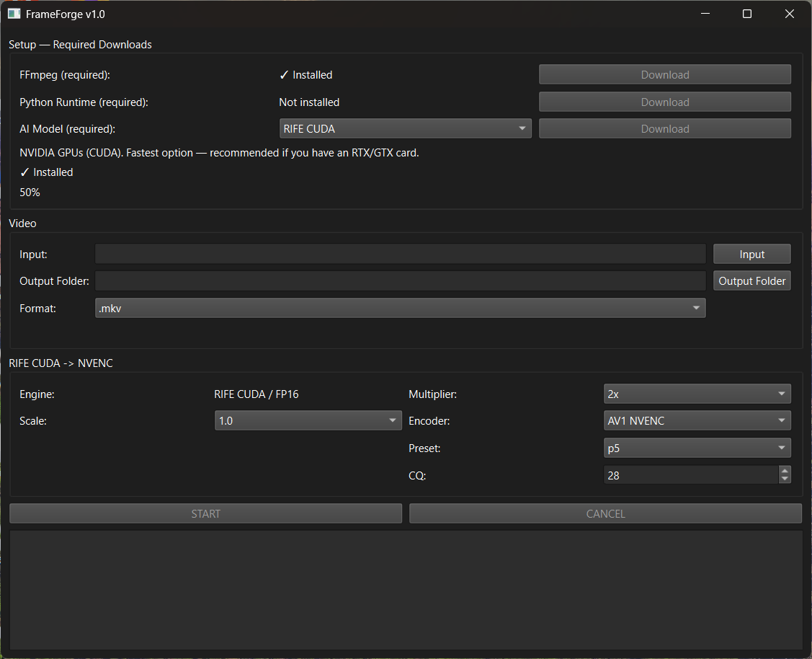Open the Encoder AV1 NVENC dropdown

[697, 420]
